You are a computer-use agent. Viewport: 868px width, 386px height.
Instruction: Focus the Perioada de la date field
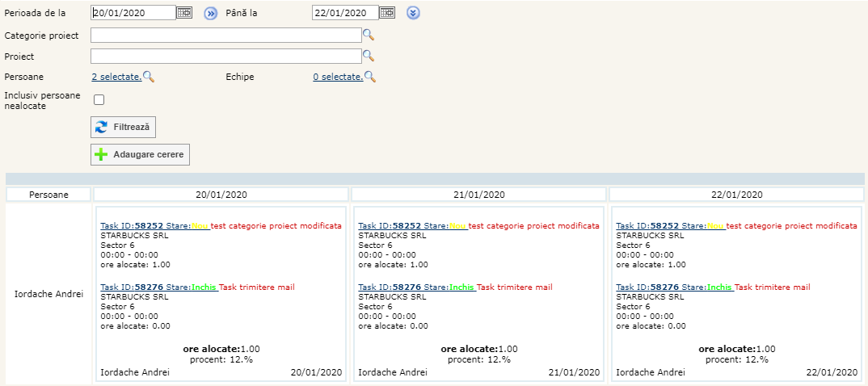pos(133,13)
